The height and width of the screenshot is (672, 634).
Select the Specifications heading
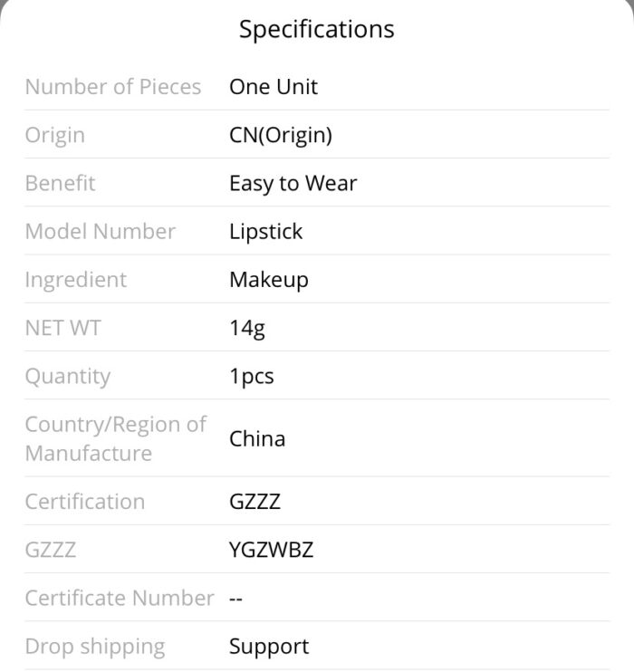click(x=316, y=29)
